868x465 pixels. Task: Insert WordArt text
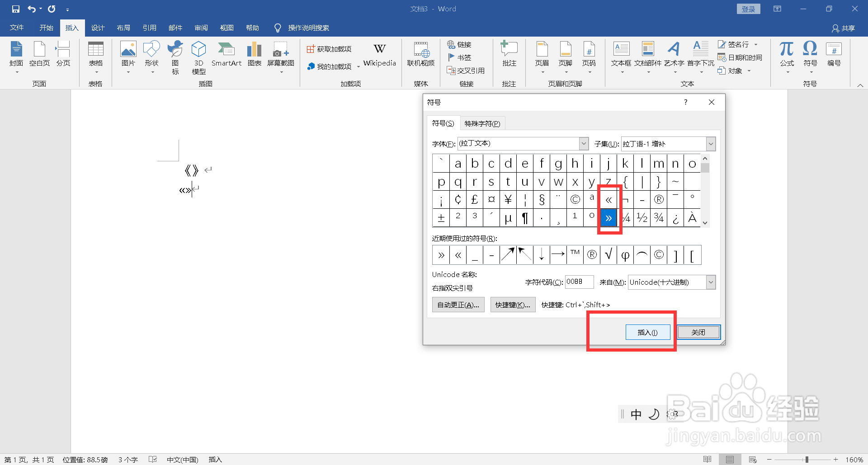tap(674, 56)
